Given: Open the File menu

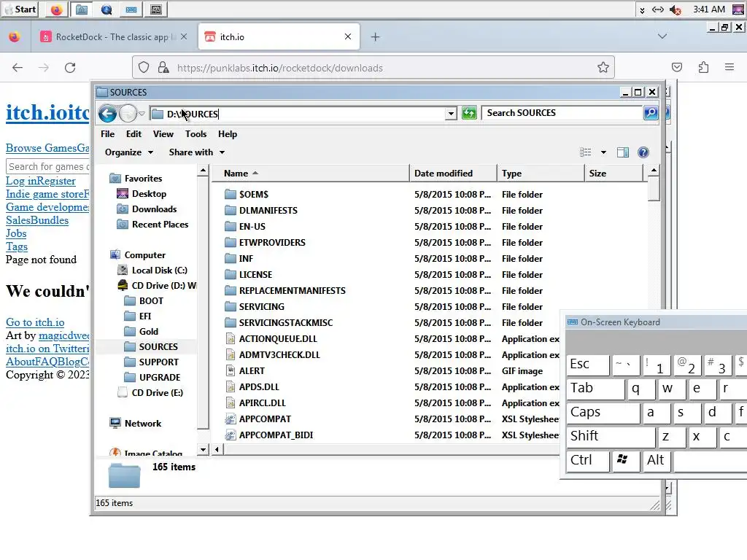Looking at the screenshot, I should pos(108,134).
